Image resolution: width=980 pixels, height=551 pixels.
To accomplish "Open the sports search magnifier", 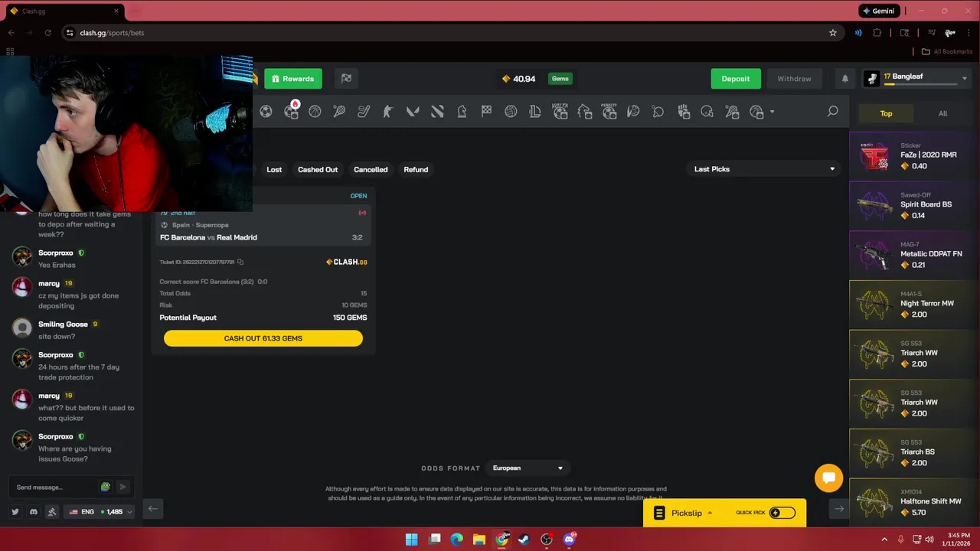I will [832, 112].
